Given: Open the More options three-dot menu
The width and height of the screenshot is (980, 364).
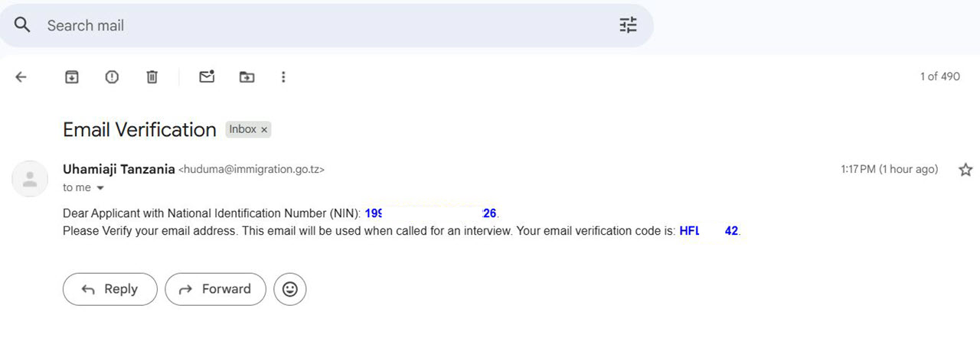Looking at the screenshot, I should [283, 76].
